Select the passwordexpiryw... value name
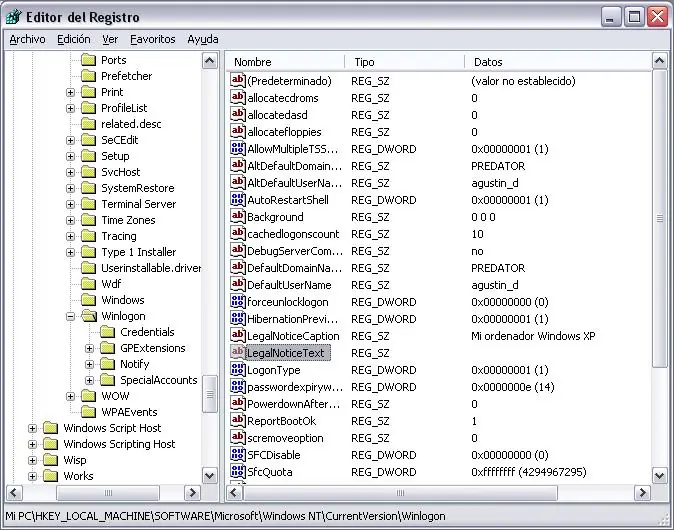The height and width of the screenshot is (530, 674). point(295,387)
